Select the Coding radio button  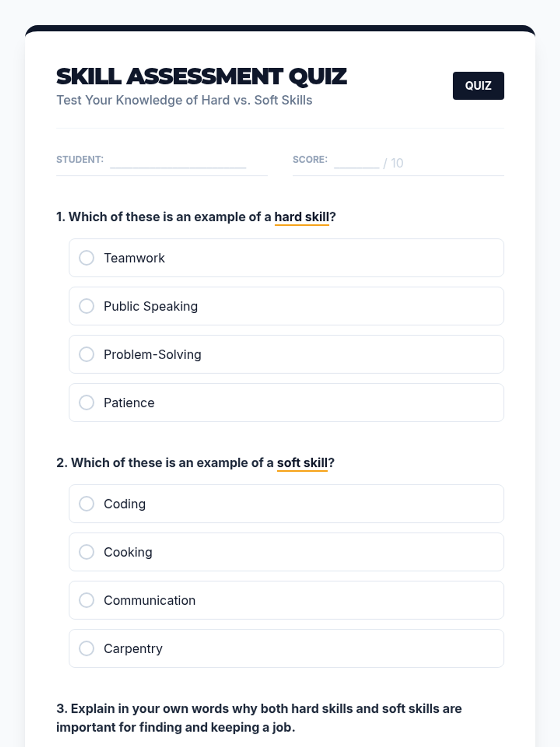click(x=86, y=504)
